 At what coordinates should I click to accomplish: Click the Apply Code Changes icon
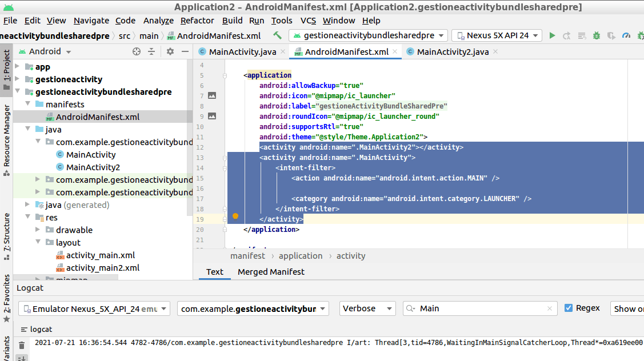582,36
